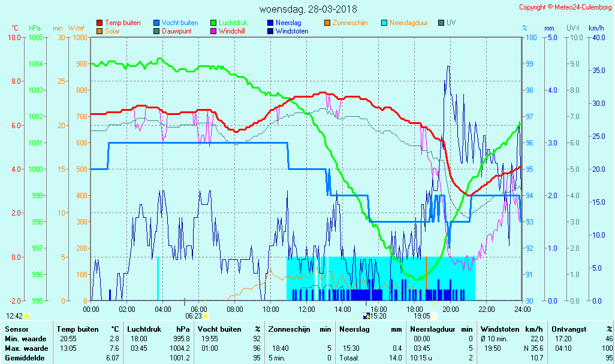This screenshot has height=364, width=615.
Task: Click the sun icon beside 12:42
Action: [27, 316]
